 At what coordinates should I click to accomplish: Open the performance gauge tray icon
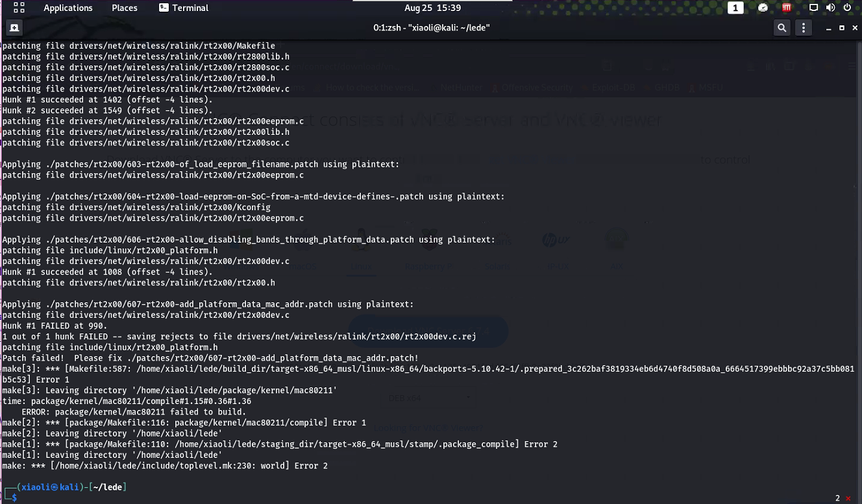point(763,7)
